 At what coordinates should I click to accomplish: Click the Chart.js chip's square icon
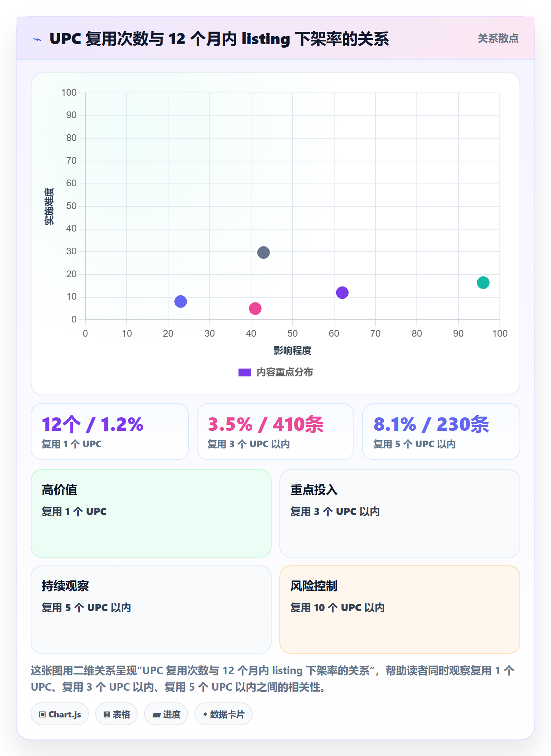point(43,715)
